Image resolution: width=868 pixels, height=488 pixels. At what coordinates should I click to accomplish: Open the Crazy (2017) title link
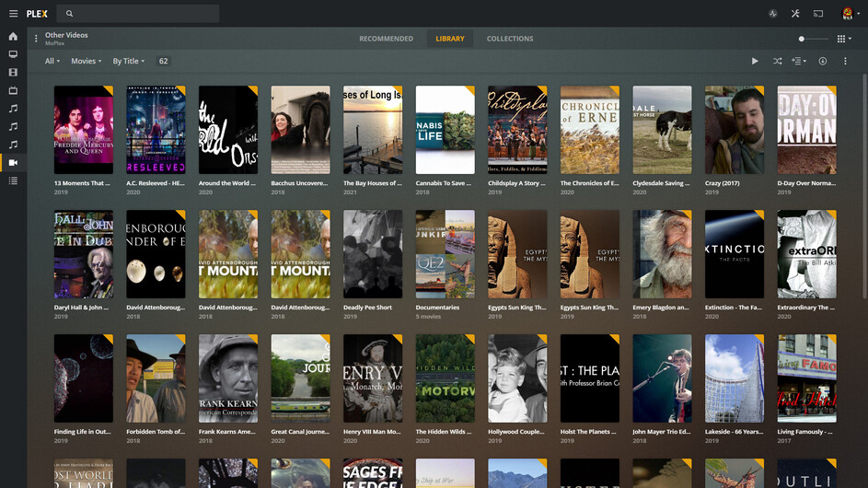[722, 183]
